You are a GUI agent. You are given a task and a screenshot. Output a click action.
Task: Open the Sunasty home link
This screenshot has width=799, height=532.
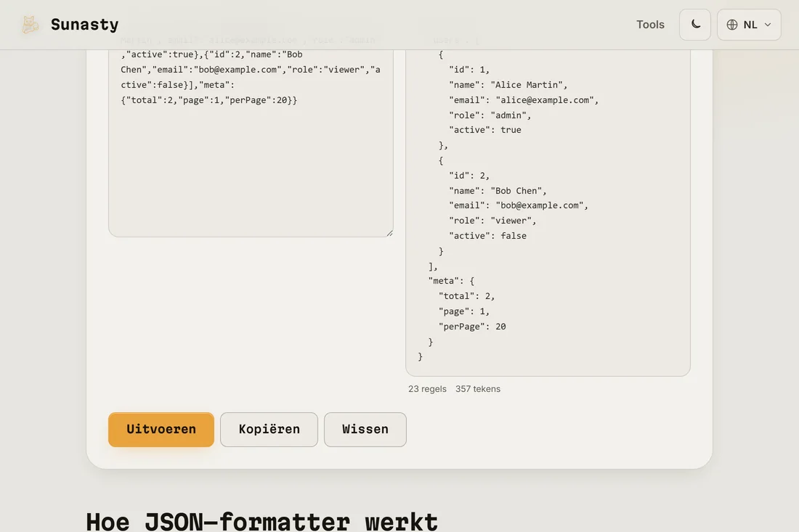pos(70,25)
